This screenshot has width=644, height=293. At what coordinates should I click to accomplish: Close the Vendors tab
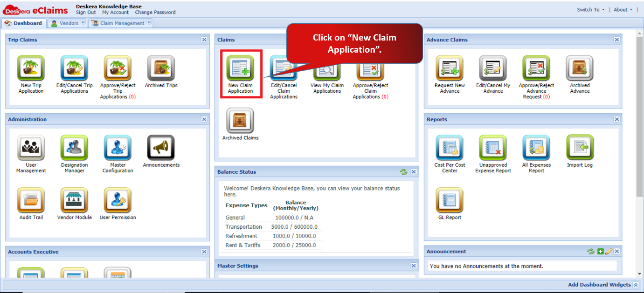83,22
